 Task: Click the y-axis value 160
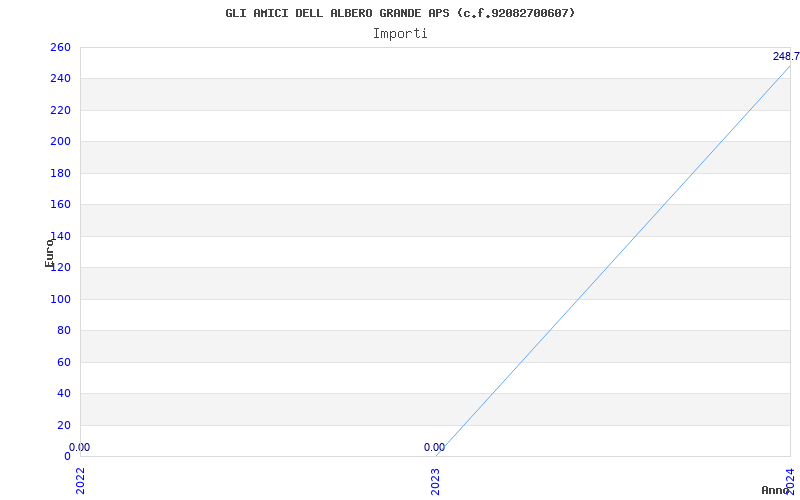coord(60,205)
